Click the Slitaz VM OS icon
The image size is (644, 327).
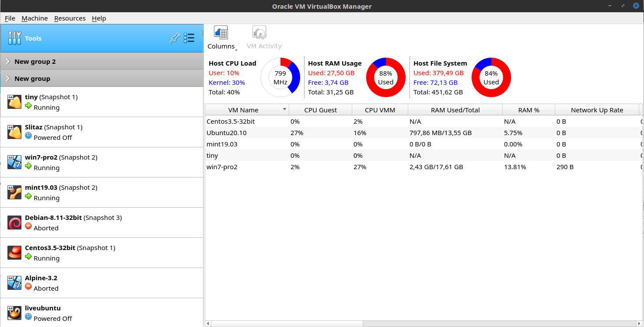(15, 132)
